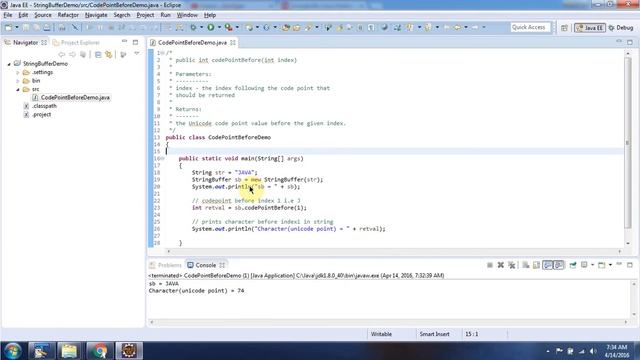Minimize the Navigator view panel

[x=124, y=42]
